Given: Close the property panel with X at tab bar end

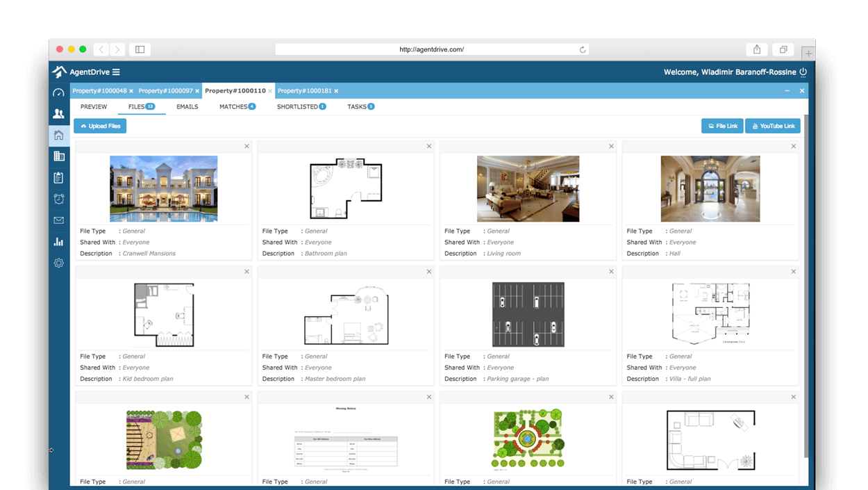Looking at the screenshot, I should [x=802, y=91].
